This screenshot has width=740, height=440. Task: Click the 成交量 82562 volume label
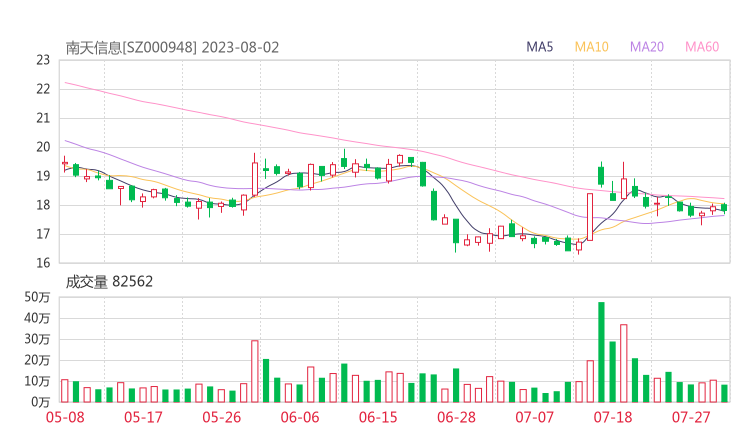[x=109, y=282]
